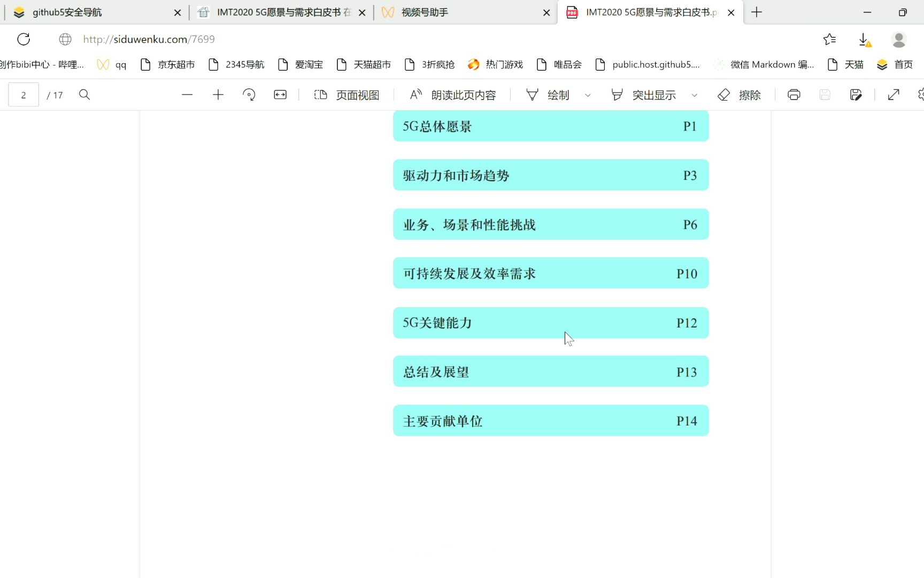The image size is (924, 578).
Task: Go to 驱动力和市场趋势 section
Action: [551, 175]
